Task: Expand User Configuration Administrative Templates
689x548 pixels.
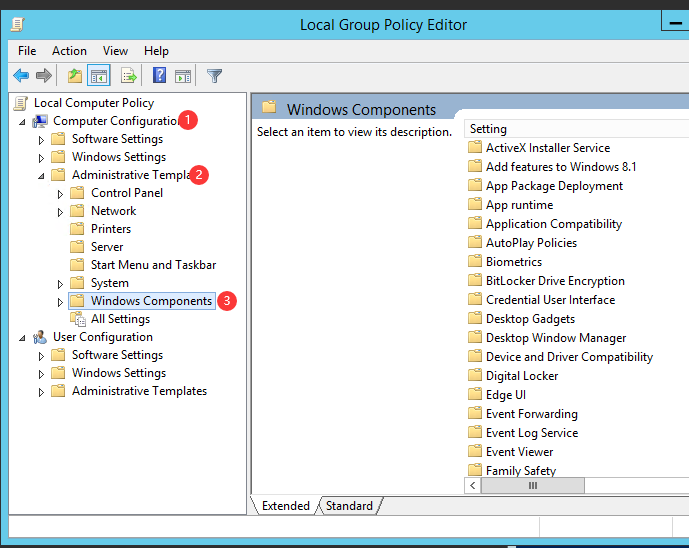Action: coord(41,391)
